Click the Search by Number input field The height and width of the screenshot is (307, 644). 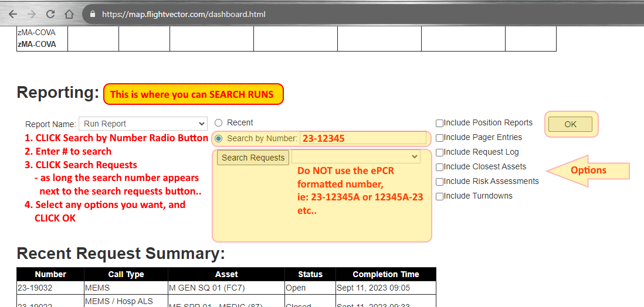click(x=362, y=139)
